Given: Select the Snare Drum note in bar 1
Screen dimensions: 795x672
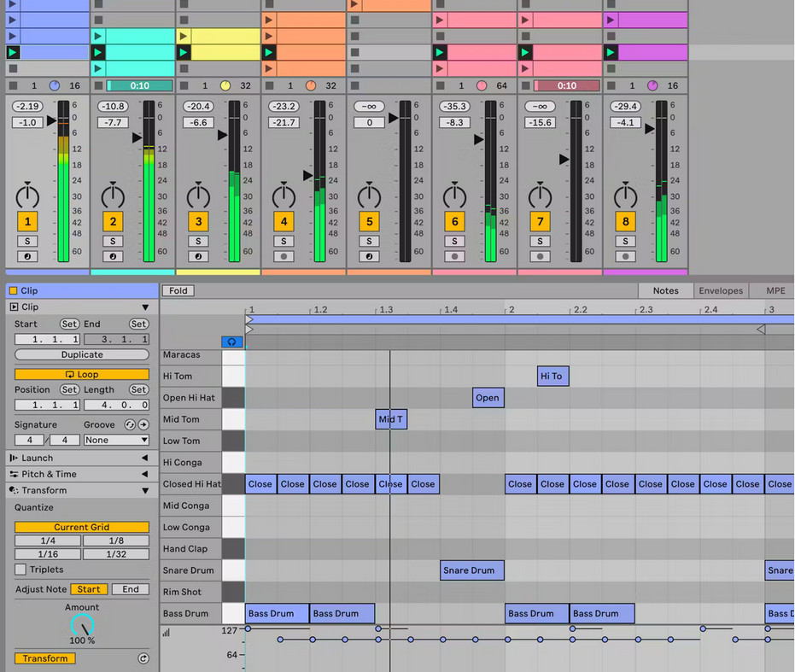Looking at the screenshot, I should (x=472, y=570).
